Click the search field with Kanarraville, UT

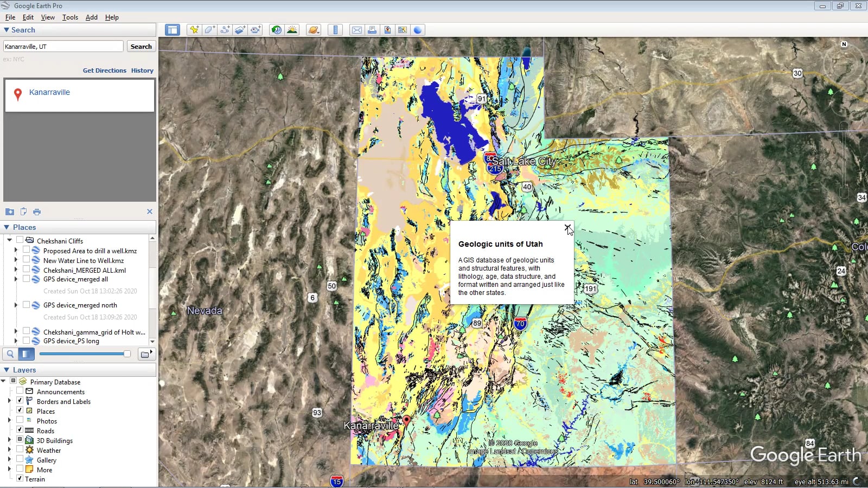[63, 47]
